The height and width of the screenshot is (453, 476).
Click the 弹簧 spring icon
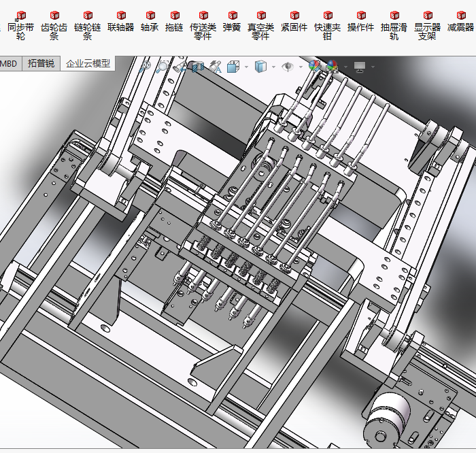232,22
